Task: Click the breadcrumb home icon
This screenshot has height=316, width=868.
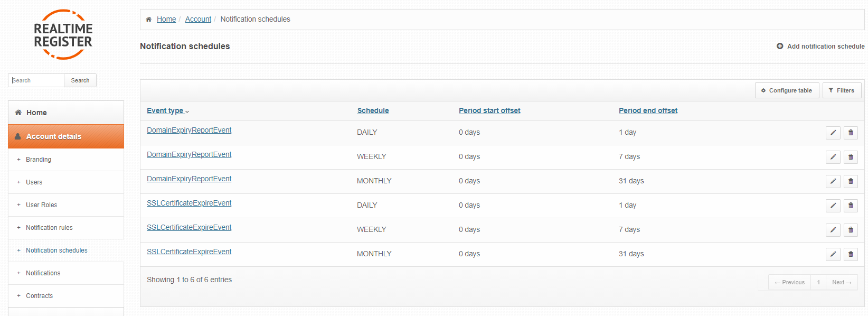Action: click(x=148, y=19)
